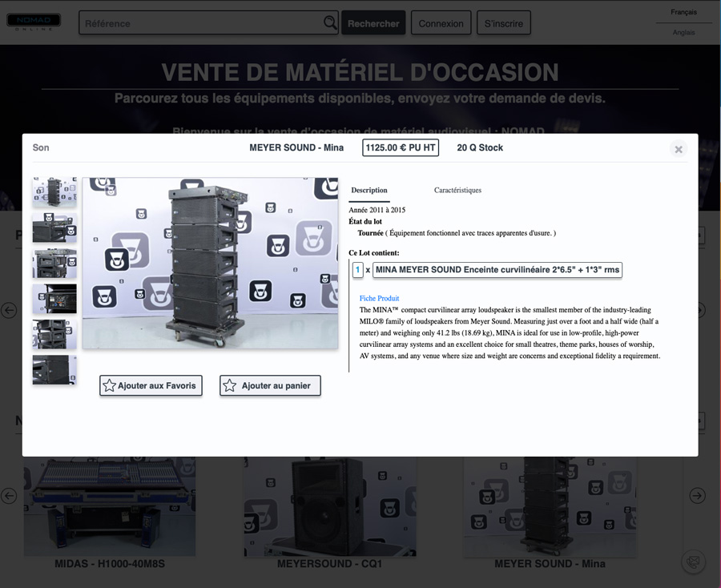Click the Connexion button
This screenshot has width=721, height=588.
pyautogui.click(x=441, y=23)
